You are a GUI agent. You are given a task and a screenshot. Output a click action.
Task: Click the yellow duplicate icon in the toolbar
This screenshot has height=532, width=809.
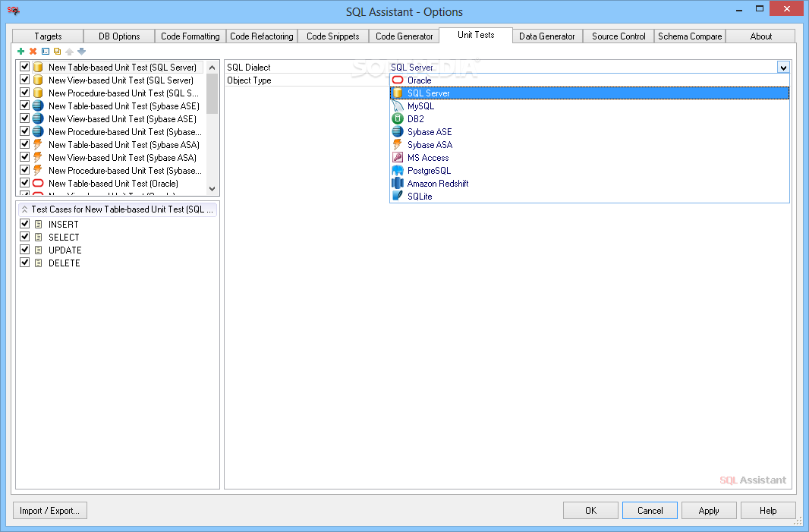(x=57, y=51)
